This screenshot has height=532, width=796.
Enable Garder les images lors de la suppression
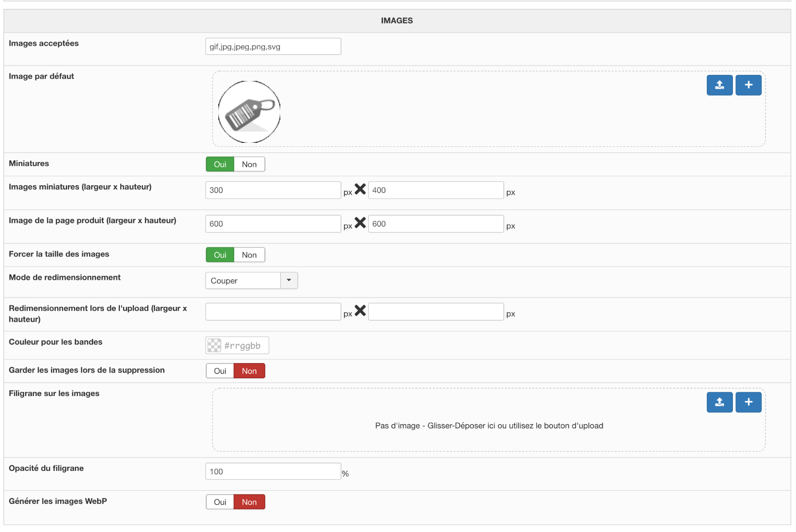(220, 371)
